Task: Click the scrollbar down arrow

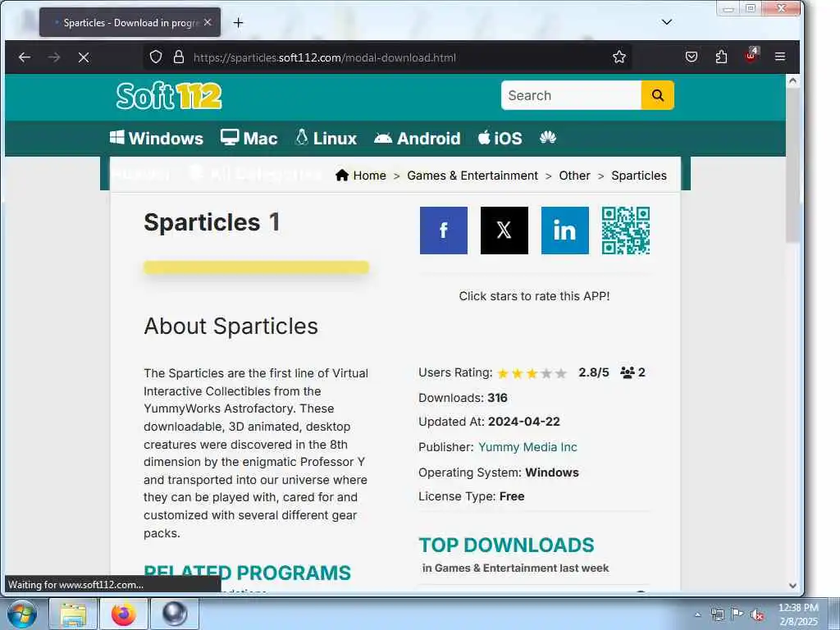Action: pyautogui.click(x=793, y=586)
